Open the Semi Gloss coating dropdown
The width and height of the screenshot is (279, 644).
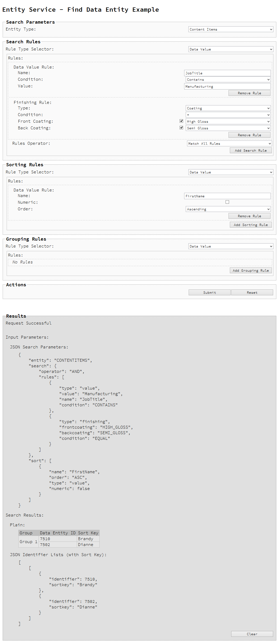pyautogui.click(x=228, y=128)
